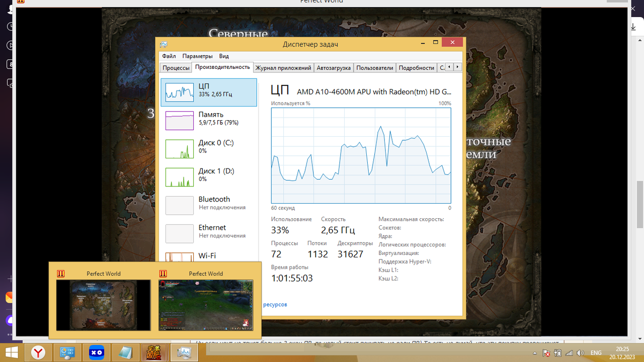Viewport: 644px width, 362px height.
Task: Select Wi-Fi in performance sidebar
Action: pos(207,256)
